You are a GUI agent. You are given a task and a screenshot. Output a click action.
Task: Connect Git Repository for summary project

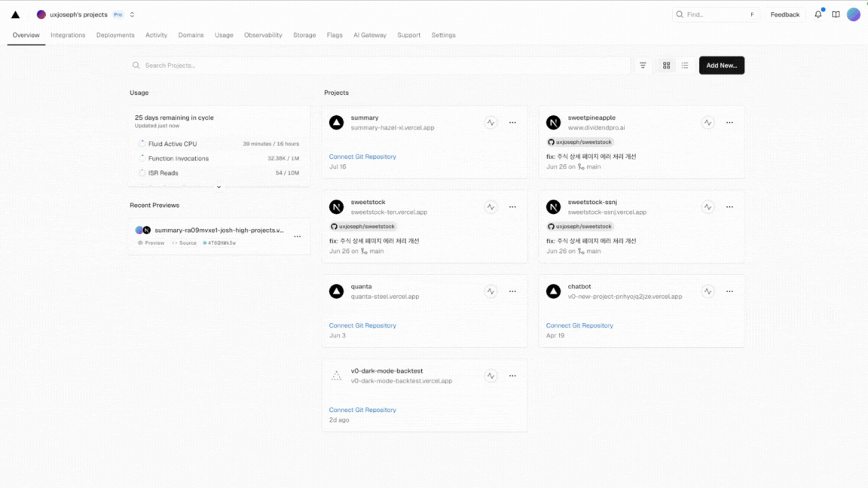362,157
